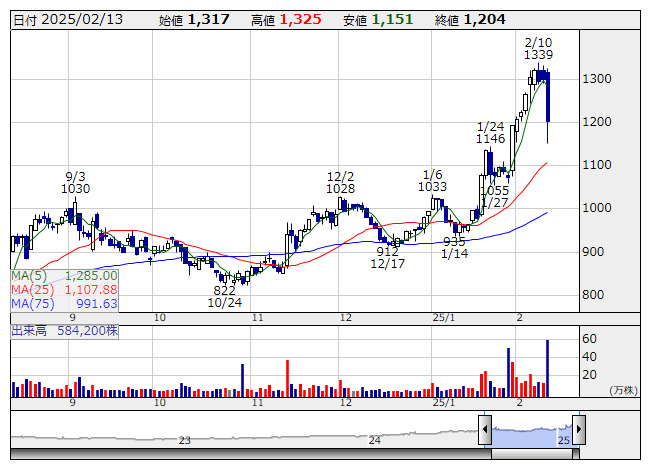Click the right range handle arrow
This screenshot has height=470, width=653.
pyautogui.click(x=579, y=429)
